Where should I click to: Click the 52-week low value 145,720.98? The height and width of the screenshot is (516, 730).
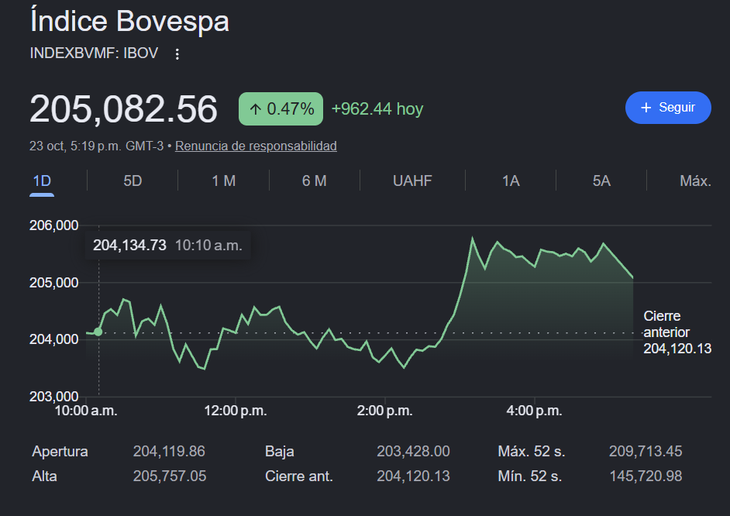(646, 476)
